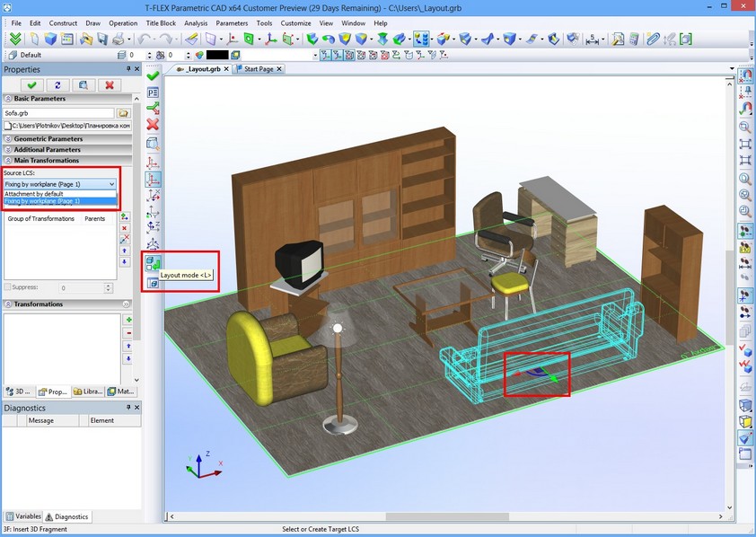Image resolution: width=756 pixels, height=537 pixels.
Task: Confirm with the green checkmark in Properties
Action: pyautogui.click(x=32, y=85)
